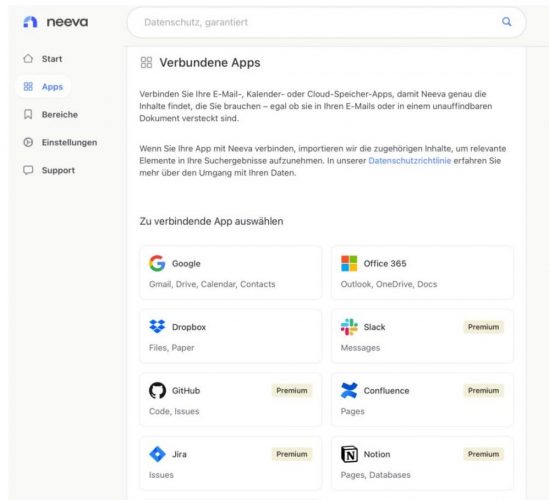This screenshot has height=500, width=549.
Task: Click the Premium badge on Jira
Action: tap(292, 454)
